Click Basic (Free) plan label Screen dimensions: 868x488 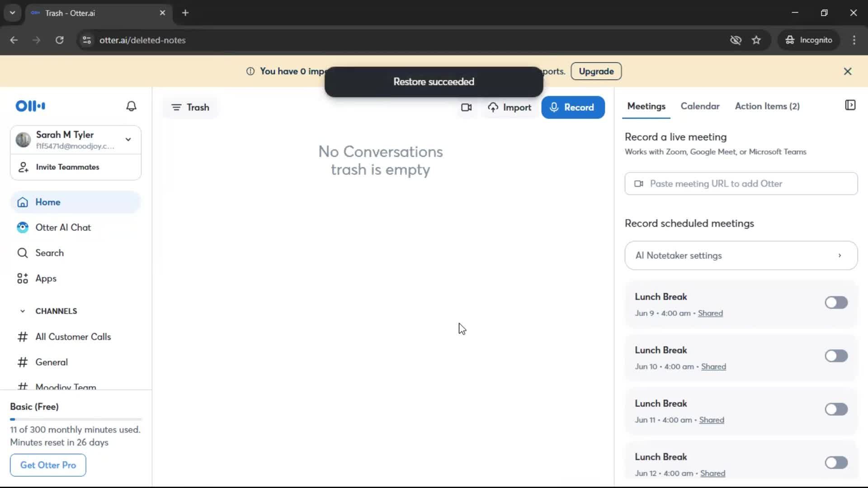coord(34,407)
